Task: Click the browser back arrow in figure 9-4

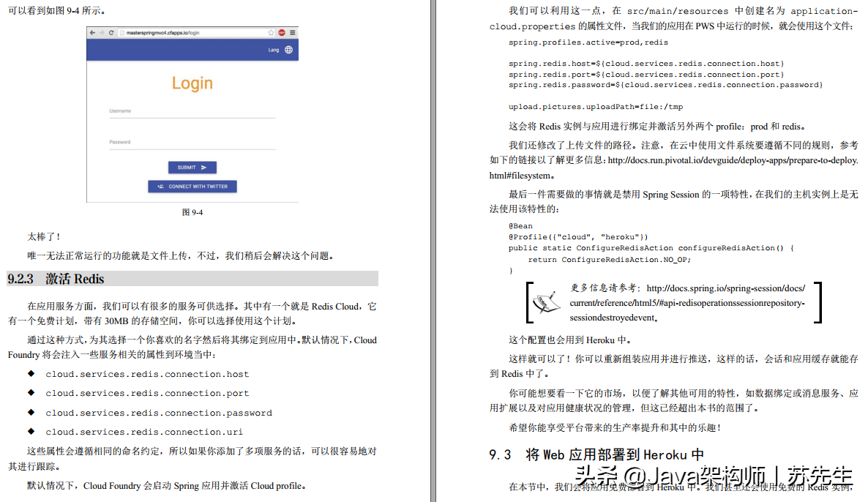Action: coord(92,33)
